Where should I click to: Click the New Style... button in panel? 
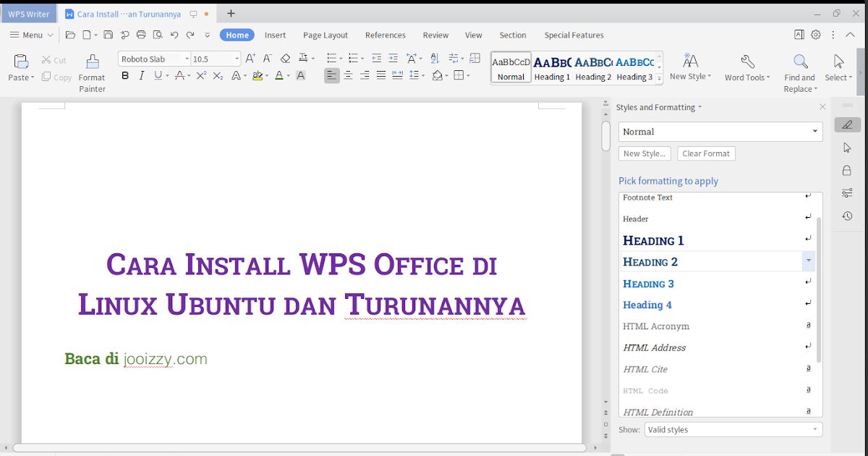pos(644,153)
